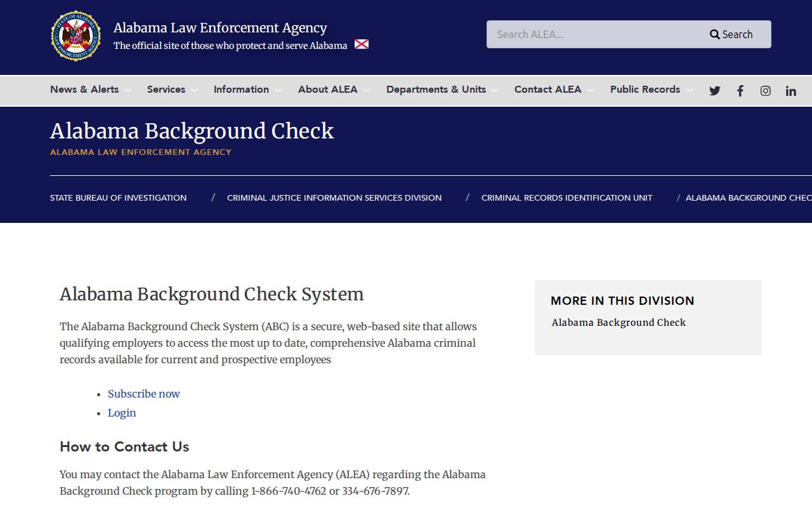The image size is (812, 508).
Task: Click the Alabama Background Check System heading
Action: pos(212,295)
